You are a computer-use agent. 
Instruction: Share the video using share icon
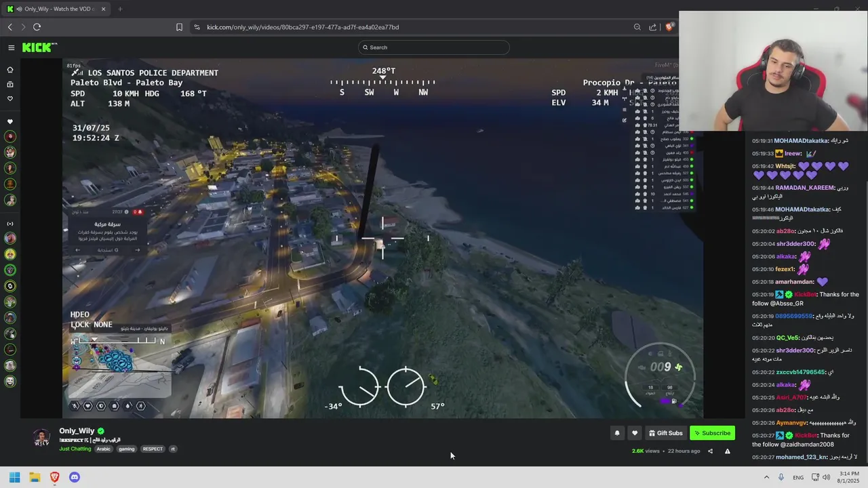[x=710, y=451]
